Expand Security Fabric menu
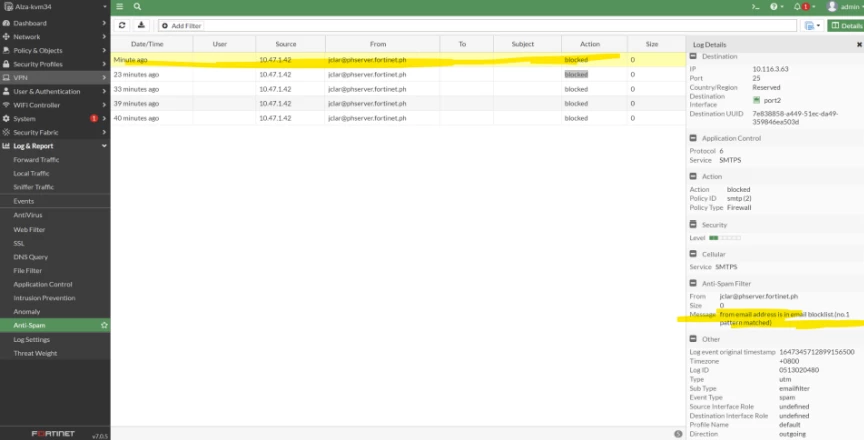This screenshot has height=440, width=864. pos(55,132)
